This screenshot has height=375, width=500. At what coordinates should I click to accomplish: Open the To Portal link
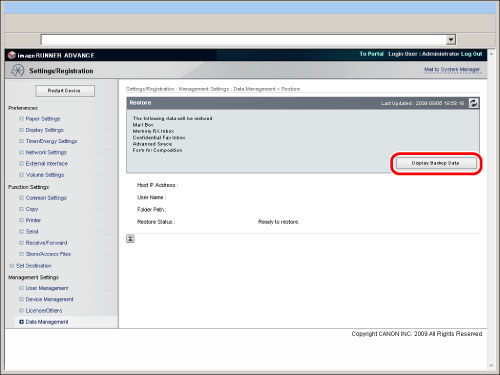(371, 54)
